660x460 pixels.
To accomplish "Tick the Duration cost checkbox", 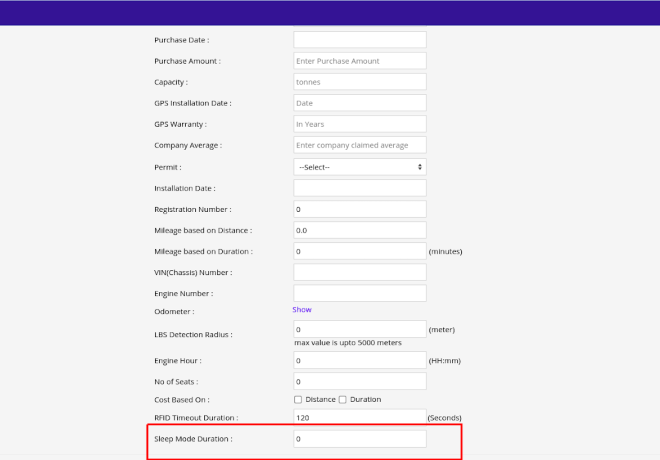I will coord(343,399).
